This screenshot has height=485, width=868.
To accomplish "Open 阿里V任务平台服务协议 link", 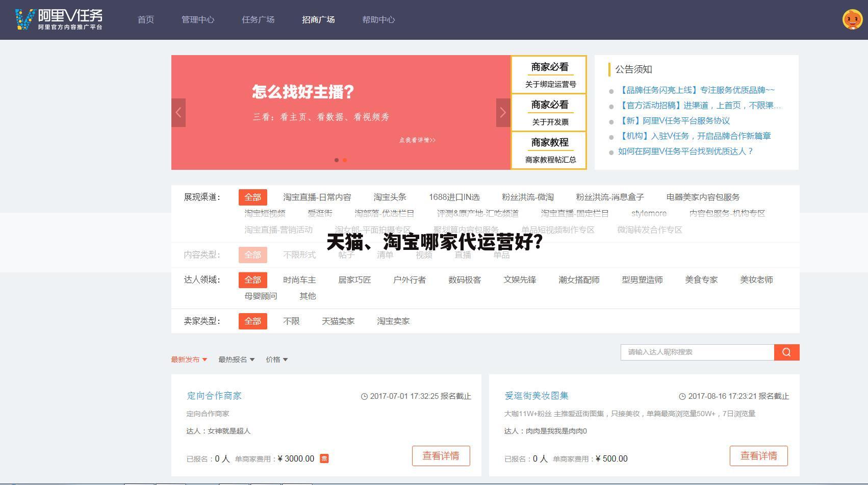I will click(674, 121).
